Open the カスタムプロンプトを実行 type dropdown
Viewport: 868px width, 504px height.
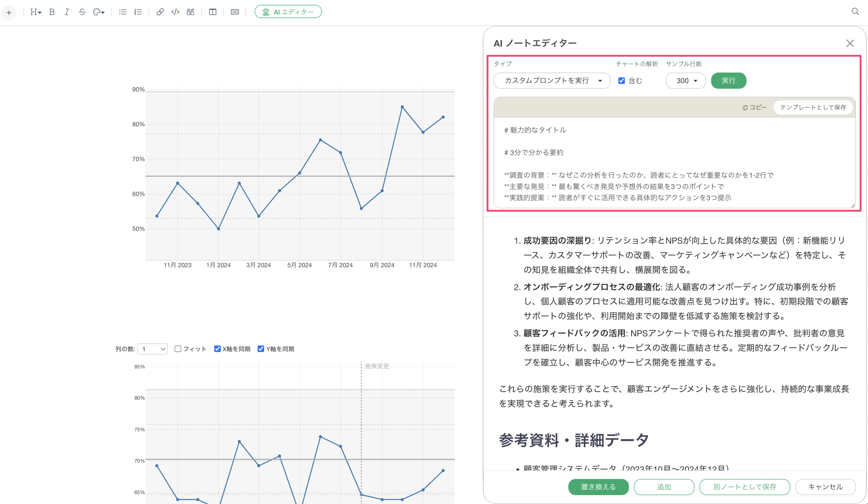pos(552,81)
